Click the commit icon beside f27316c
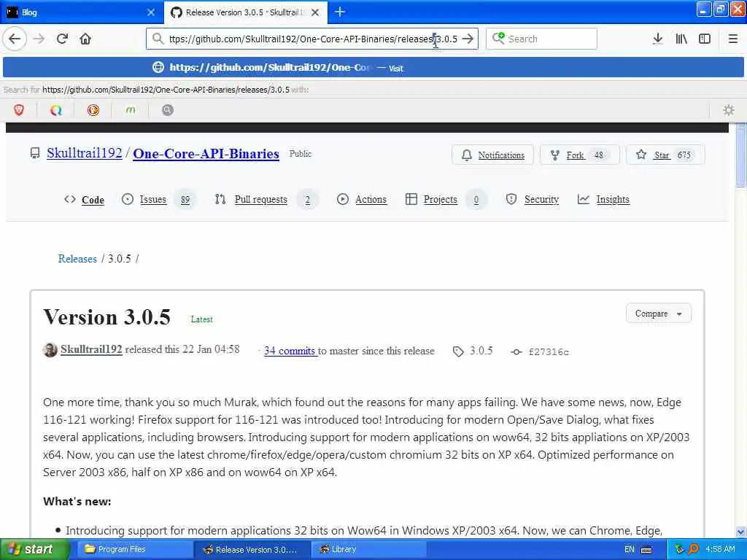Screen dimensions: 747x560 (x=516, y=352)
